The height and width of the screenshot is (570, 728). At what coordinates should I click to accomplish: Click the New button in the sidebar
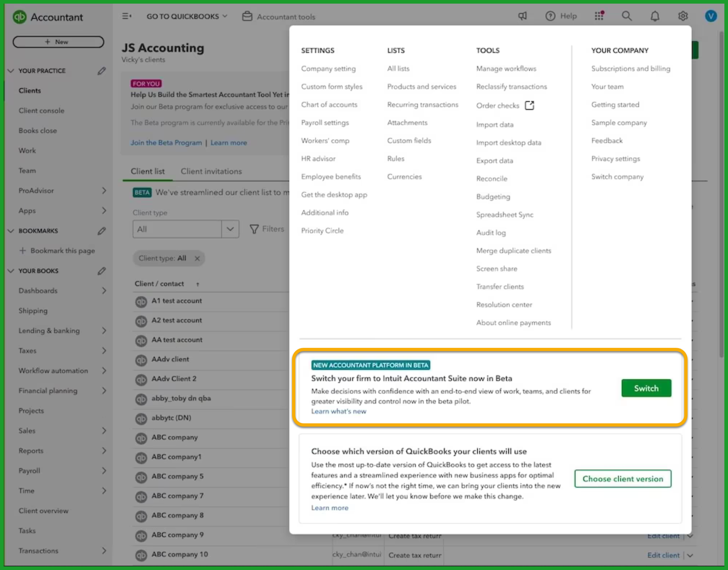[58, 42]
